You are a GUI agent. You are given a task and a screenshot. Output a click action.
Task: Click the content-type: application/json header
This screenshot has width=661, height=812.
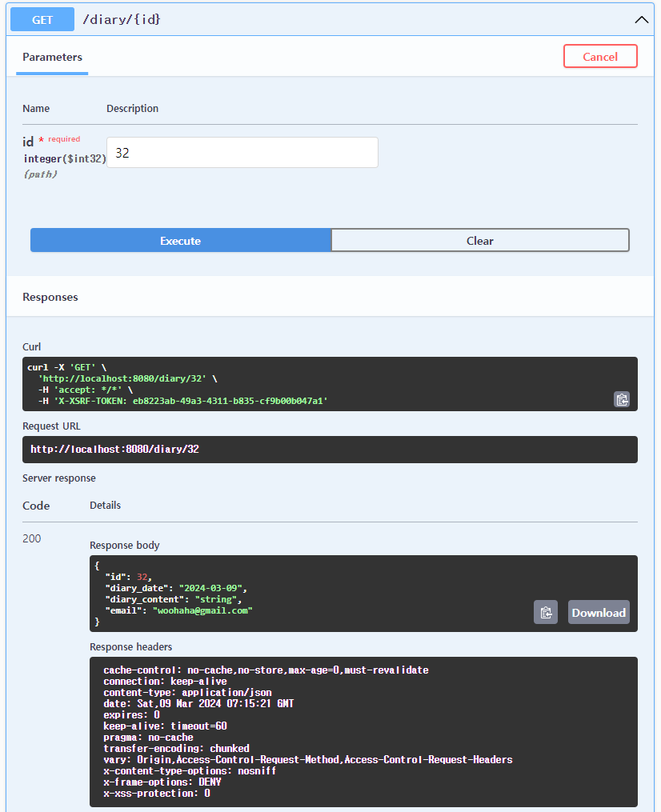[187, 692]
